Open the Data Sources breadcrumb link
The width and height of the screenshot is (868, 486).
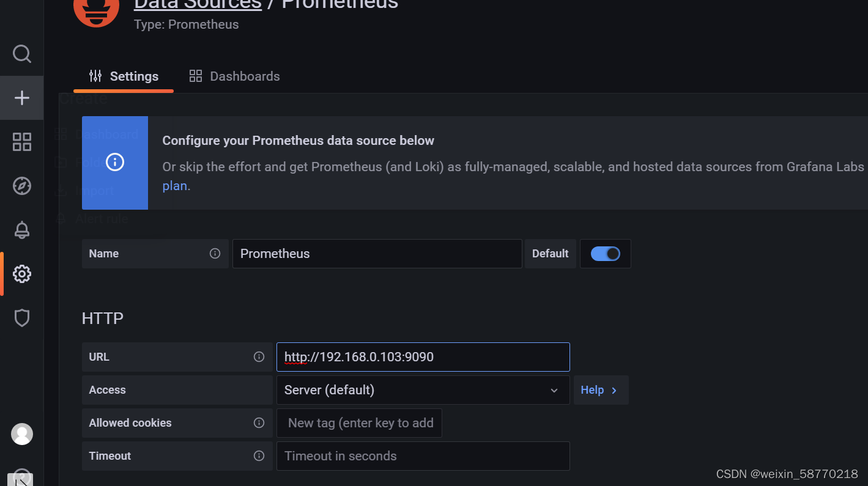(x=197, y=5)
